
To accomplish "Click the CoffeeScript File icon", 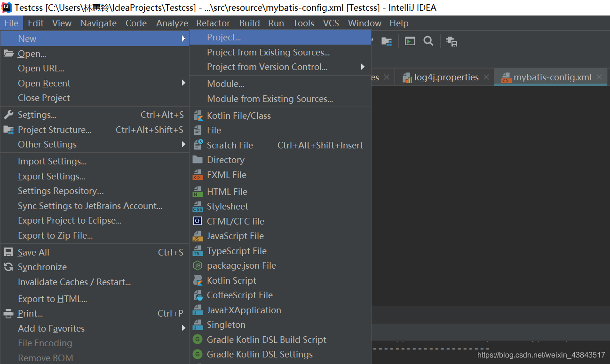I will click(198, 295).
